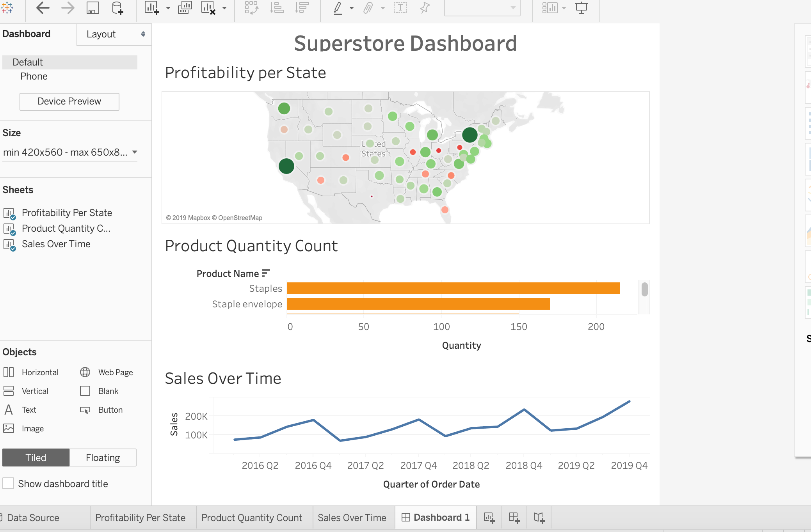Click the scrollbar beside the Product Quantity chart
811x532 pixels.
coord(645,289)
